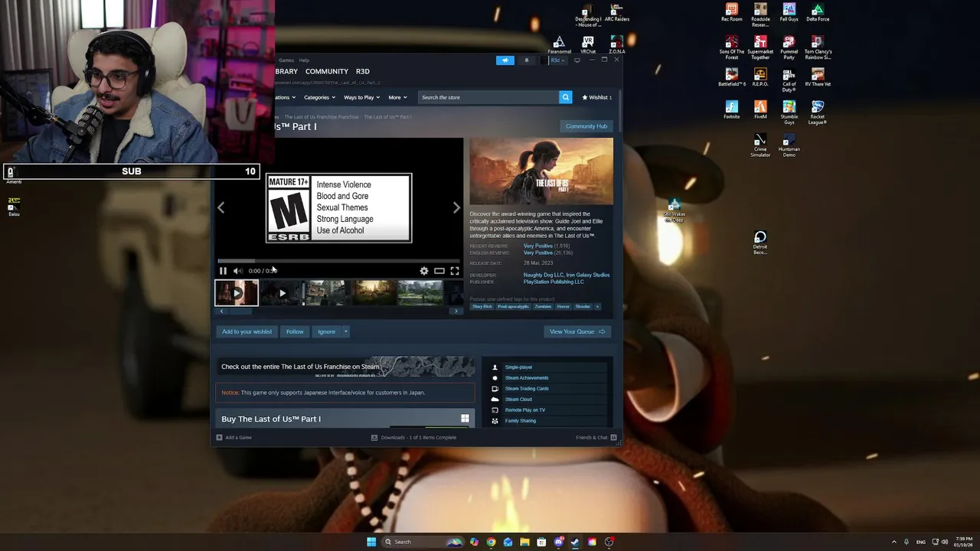Go to the R3D profile tab
Viewport: 980px width, 551px height.
point(363,71)
